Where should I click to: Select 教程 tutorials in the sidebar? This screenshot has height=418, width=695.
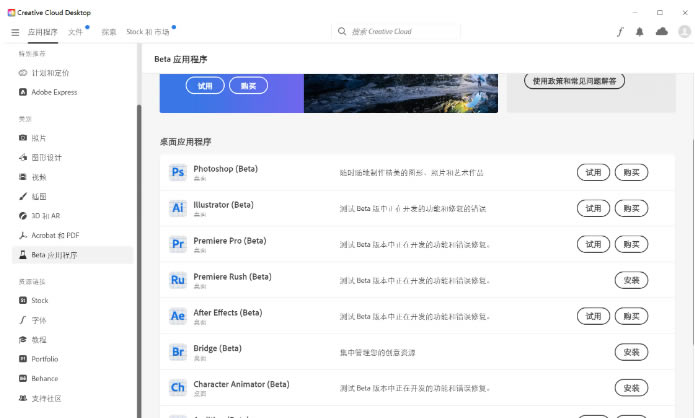(x=39, y=340)
